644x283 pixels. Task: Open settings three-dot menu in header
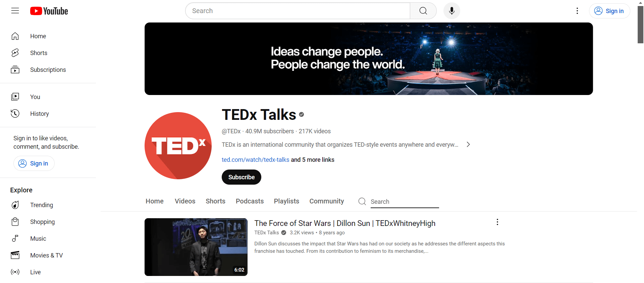coord(577,11)
